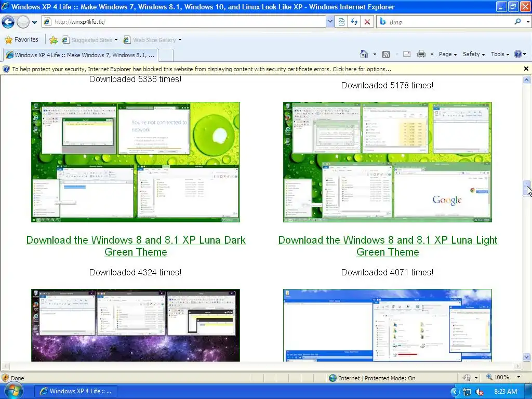Click Download XP Luna Dark Green Theme link

136,246
